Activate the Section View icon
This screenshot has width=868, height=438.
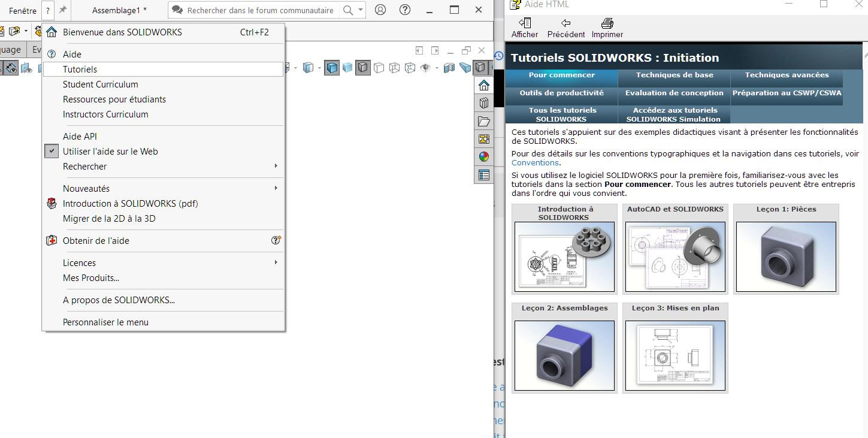click(x=449, y=68)
